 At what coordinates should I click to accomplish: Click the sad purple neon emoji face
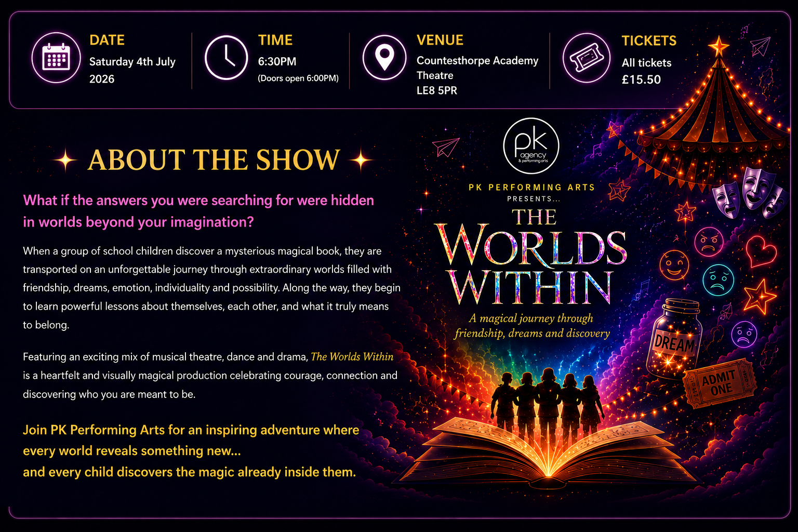click(x=744, y=334)
